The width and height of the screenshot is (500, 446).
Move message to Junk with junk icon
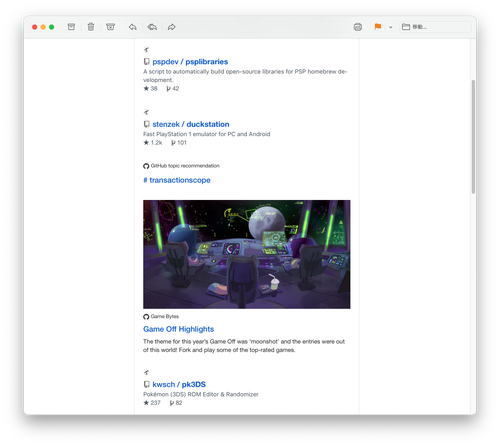point(110,27)
